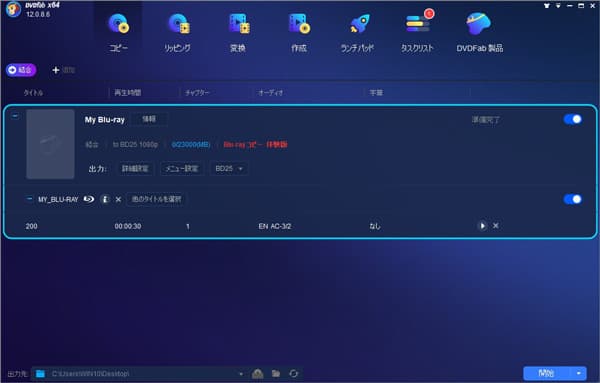Screen dimensions: 600x383
Task: Click the 00:00:30 duration cell
Action: [x=128, y=227]
